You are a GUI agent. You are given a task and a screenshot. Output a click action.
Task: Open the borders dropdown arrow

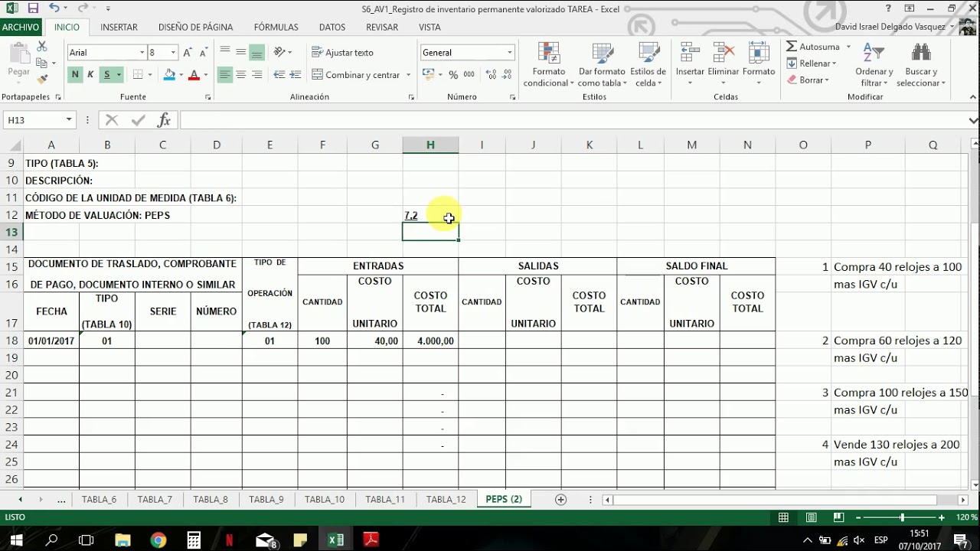tap(150, 75)
